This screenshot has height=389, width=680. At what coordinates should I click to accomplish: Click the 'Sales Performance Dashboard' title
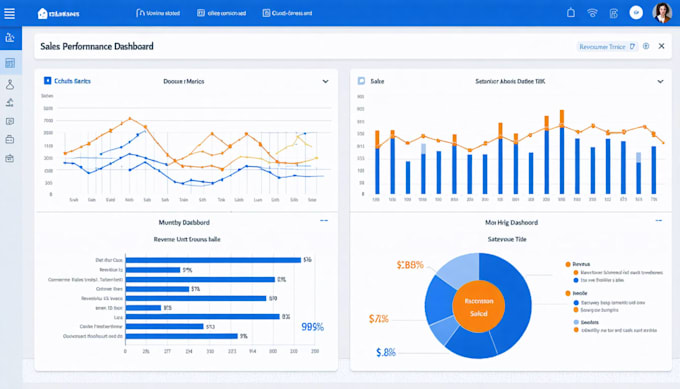point(97,46)
